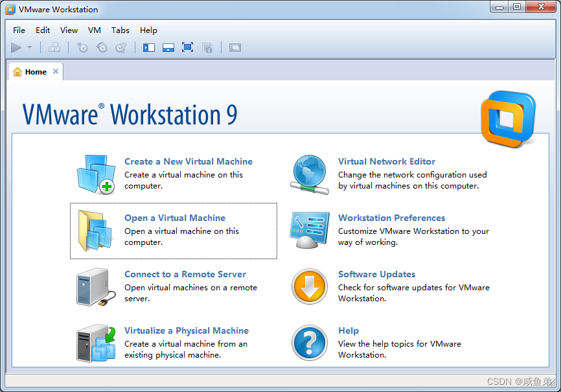Toggle the library sidebar view icon
This screenshot has height=392, width=561.
pos(149,47)
